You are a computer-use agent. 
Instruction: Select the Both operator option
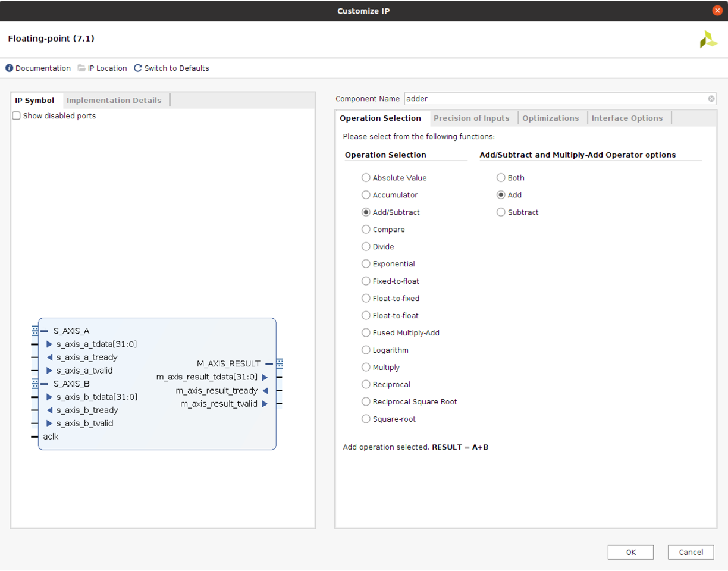pos(501,178)
